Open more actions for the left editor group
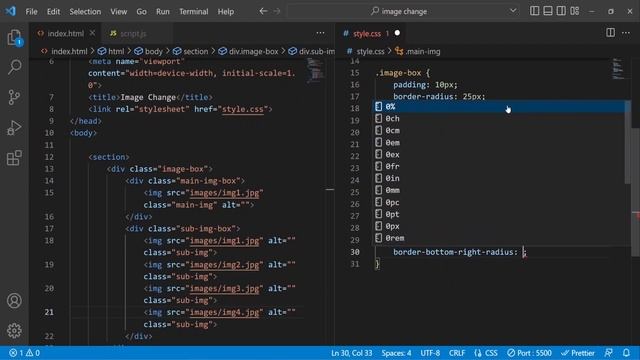This screenshot has height=360, width=640. click(320, 33)
